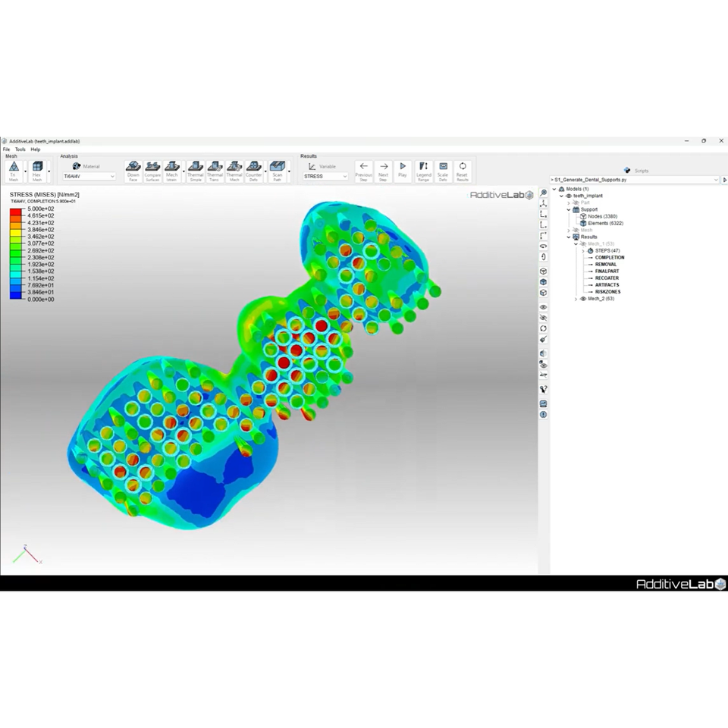Click the Scale Deformation icon
The width and height of the screenshot is (728, 728).
tap(443, 171)
